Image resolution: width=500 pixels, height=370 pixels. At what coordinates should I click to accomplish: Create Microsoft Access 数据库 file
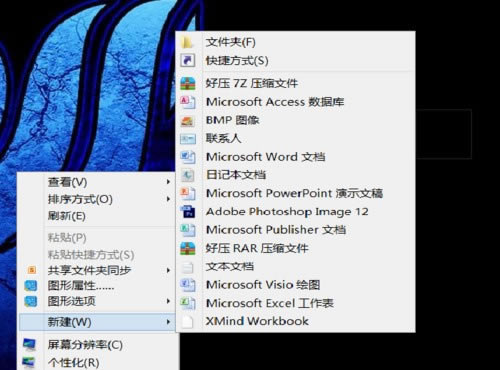[x=295, y=102]
